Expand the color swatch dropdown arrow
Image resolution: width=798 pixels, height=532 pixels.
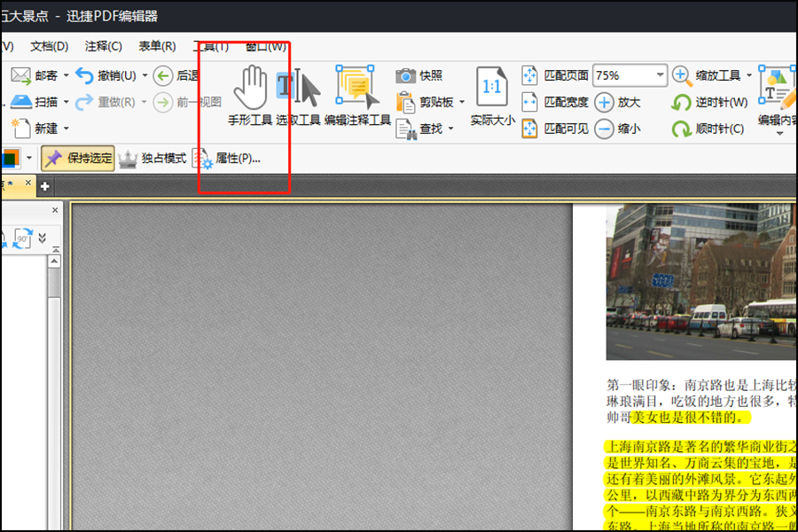29,159
